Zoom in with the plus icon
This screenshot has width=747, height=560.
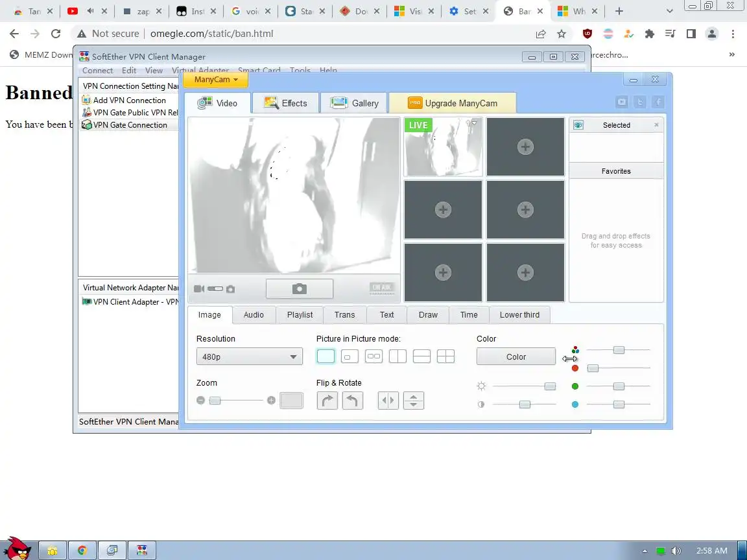[271, 401]
